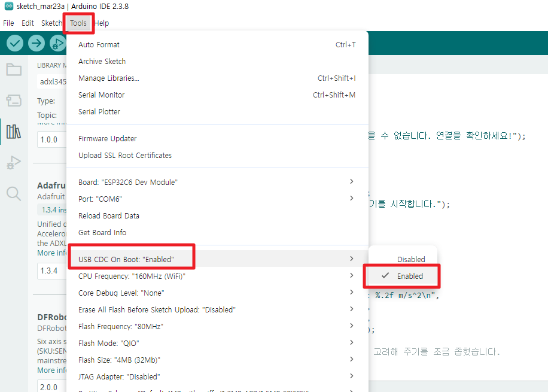Expand the Port COM6 submenu
This screenshot has height=392, width=548.
217,199
